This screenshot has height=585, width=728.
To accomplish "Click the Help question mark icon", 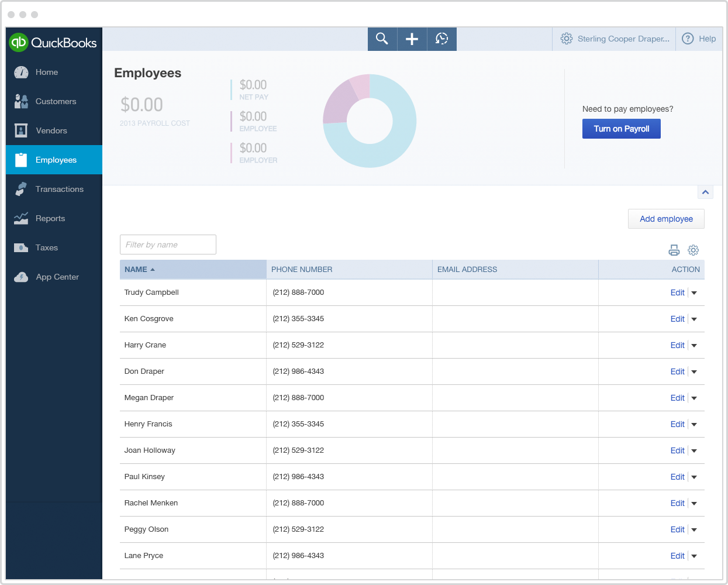I will (x=688, y=39).
